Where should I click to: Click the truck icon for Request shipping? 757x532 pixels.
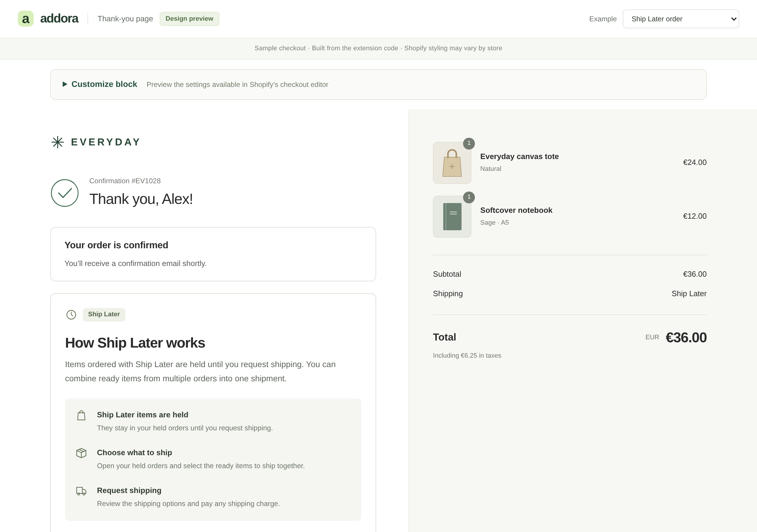(x=81, y=491)
